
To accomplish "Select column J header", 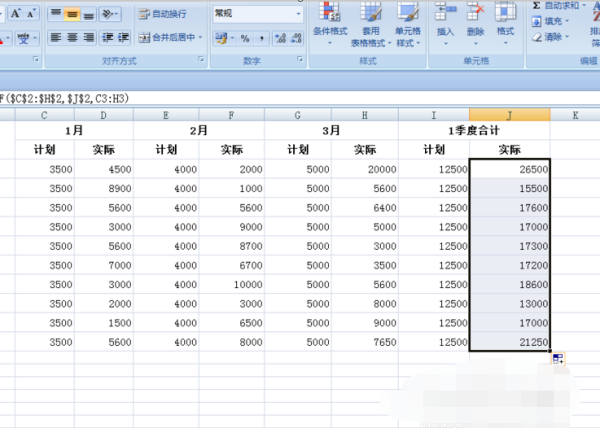I will pos(509,115).
